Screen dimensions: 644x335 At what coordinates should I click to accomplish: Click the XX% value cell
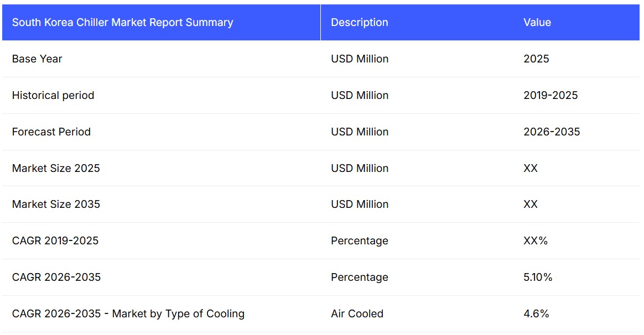(x=536, y=241)
